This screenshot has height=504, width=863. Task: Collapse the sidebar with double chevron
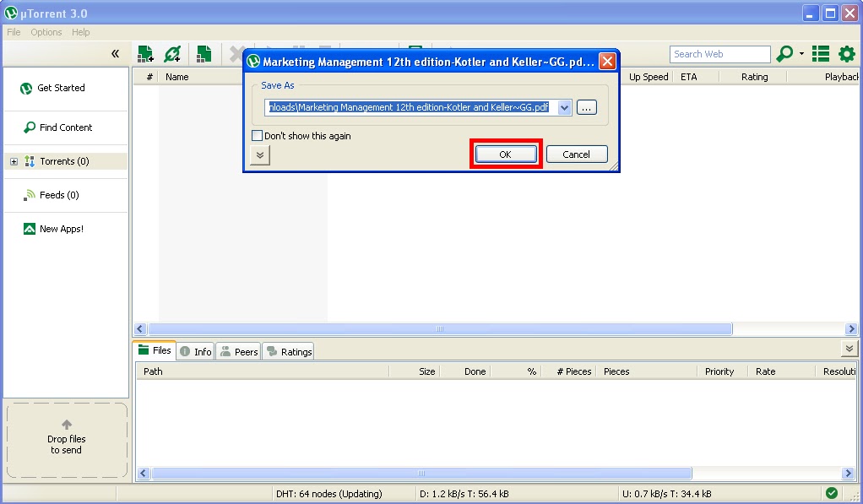tap(115, 53)
